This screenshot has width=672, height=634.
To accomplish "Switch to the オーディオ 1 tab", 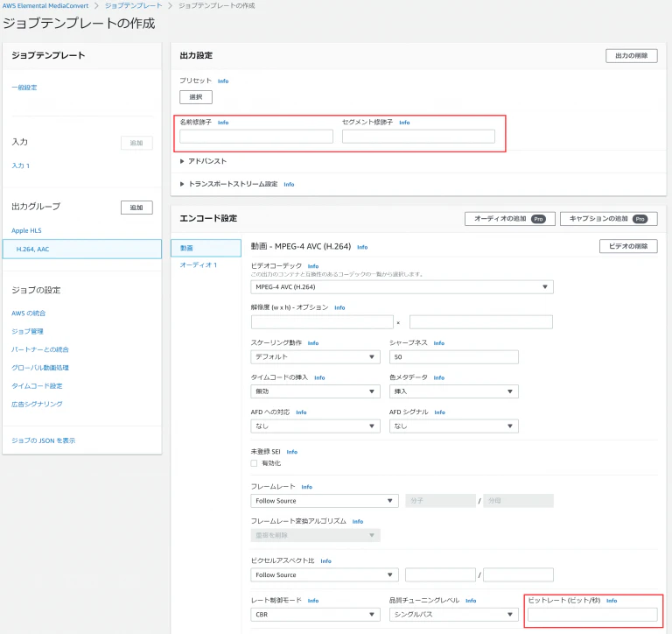I will click(x=199, y=265).
